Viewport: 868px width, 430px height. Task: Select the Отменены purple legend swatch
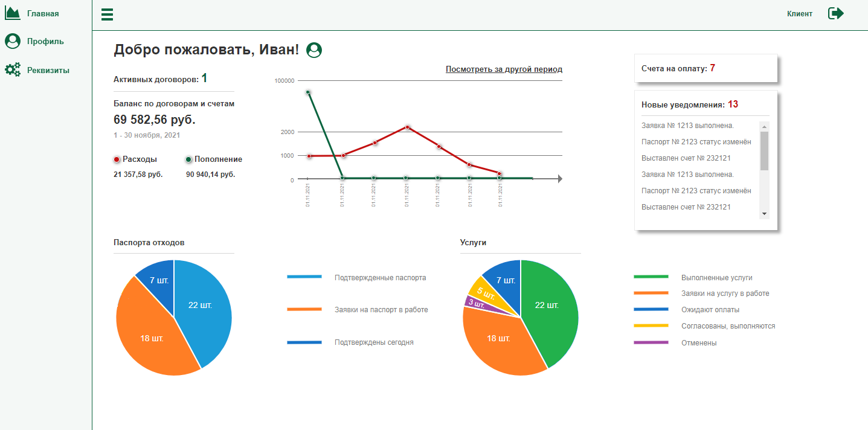(x=651, y=342)
